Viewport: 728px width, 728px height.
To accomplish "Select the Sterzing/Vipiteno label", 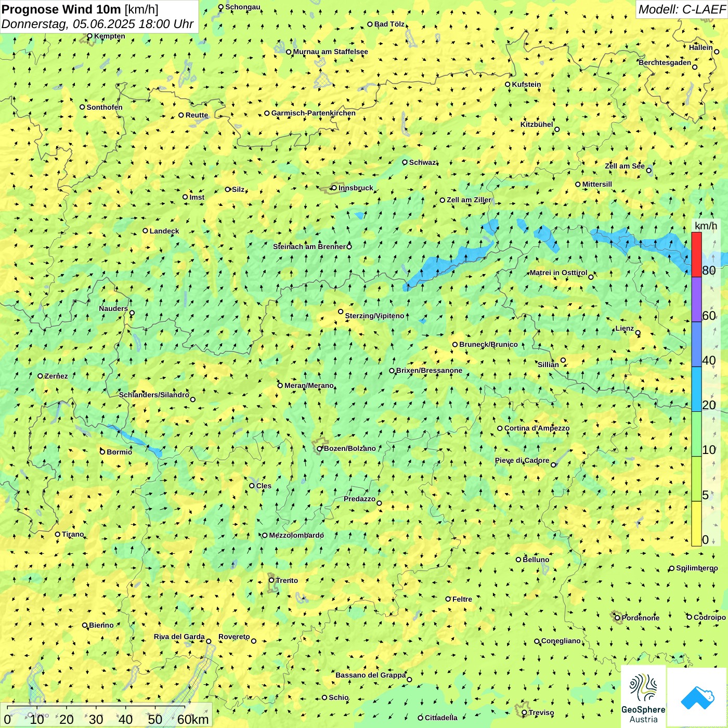I will pos(375,316).
